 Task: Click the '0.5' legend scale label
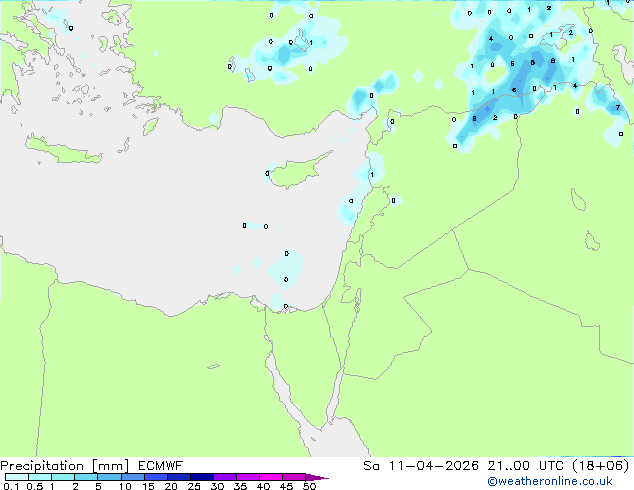35,486
